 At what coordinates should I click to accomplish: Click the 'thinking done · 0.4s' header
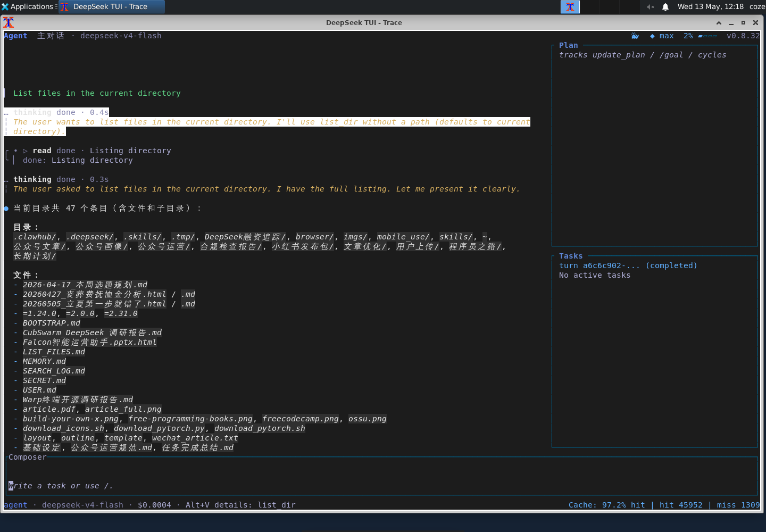tap(61, 112)
